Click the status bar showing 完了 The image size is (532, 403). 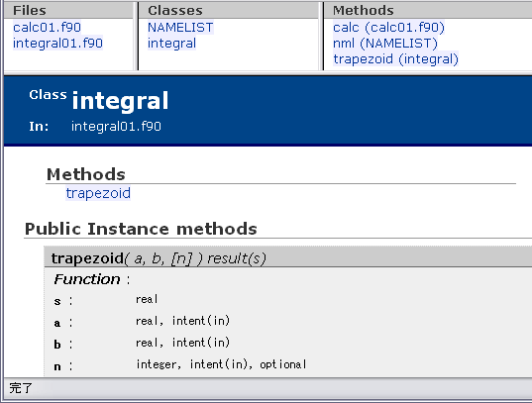click(x=266, y=388)
